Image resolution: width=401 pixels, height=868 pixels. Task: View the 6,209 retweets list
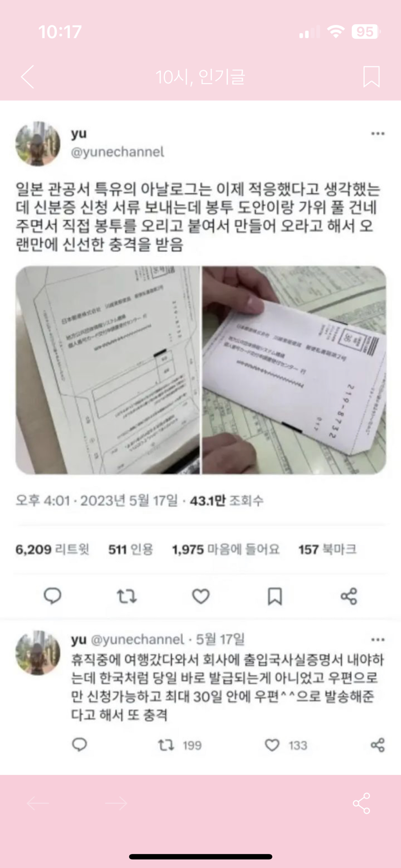[52, 549]
